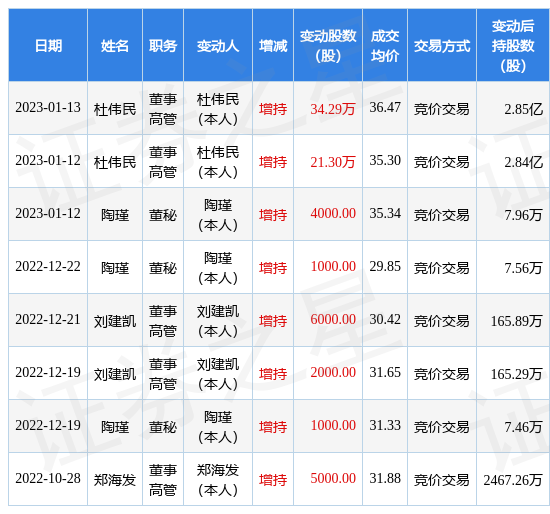Click the 31.33 average price cell
The height and width of the screenshot is (514, 550).
385,426
